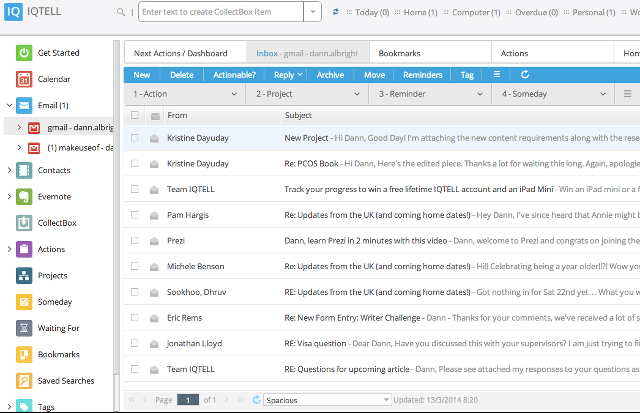
Task: Open the Actions clipboard icon
Action: point(24,249)
